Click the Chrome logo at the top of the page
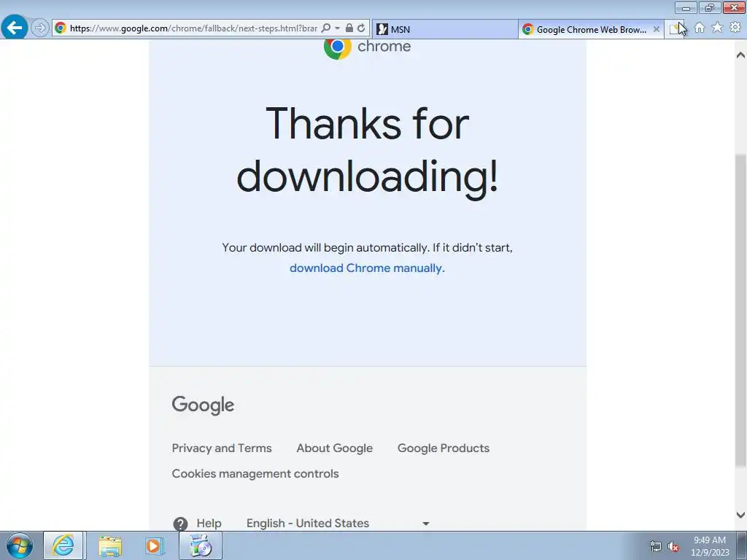This screenshot has height=560, width=747. tap(367, 47)
